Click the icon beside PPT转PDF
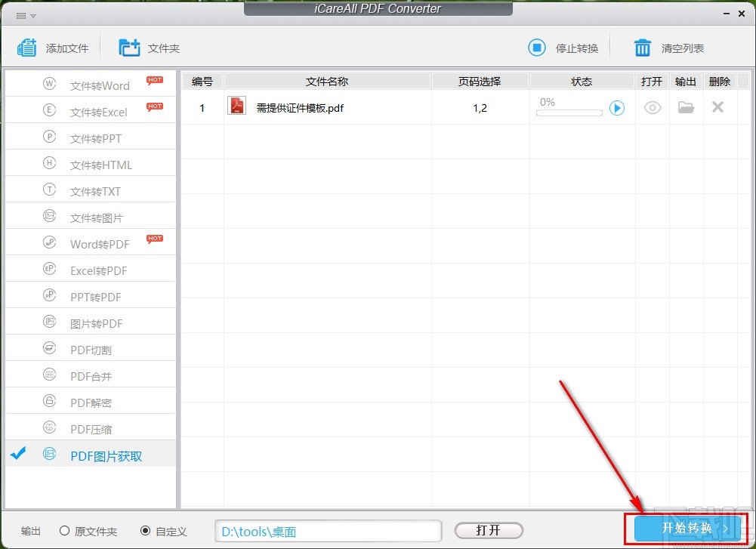Screen dimensions: 756x549 (x=49, y=295)
